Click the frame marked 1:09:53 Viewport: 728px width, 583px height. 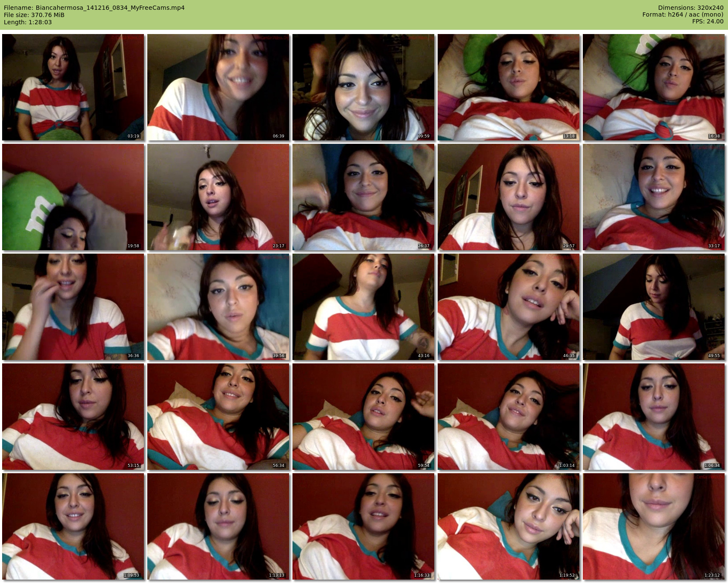coord(73,526)
